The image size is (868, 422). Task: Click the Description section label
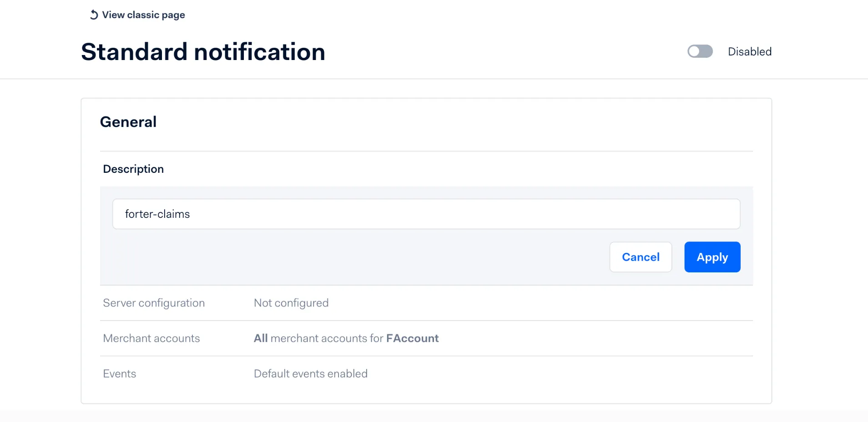tap(133, 169)
